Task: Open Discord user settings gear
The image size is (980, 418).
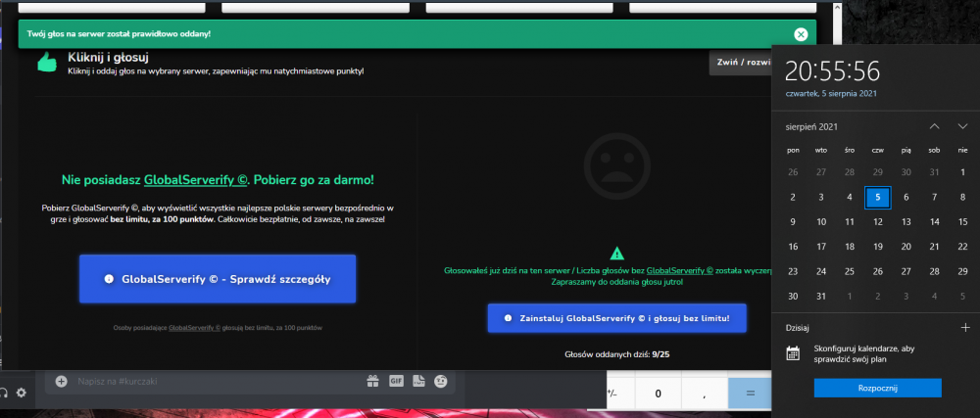Action: (x=22, y=393)
